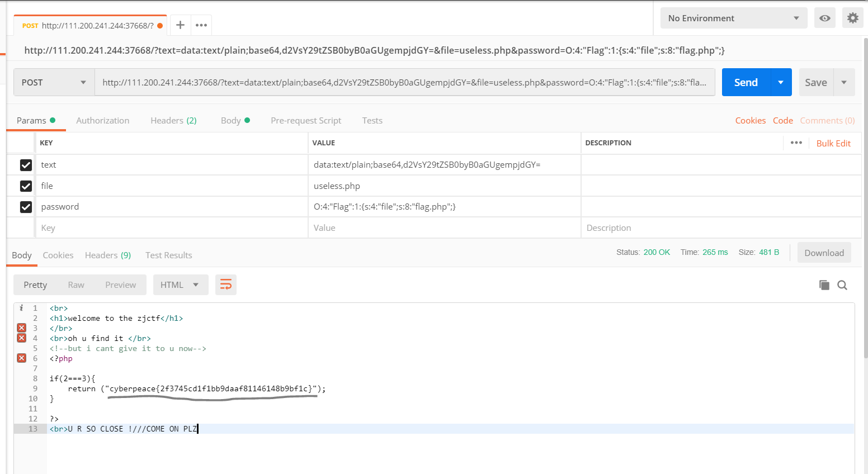
Task: Click the empty Description field in params
Action: pyautogui.click(x=721, y=227)
